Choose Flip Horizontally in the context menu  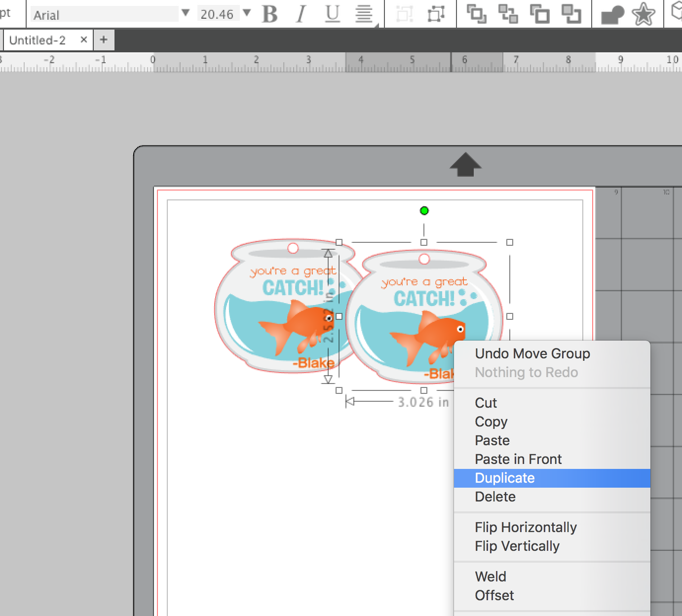(x=526, y=527)
